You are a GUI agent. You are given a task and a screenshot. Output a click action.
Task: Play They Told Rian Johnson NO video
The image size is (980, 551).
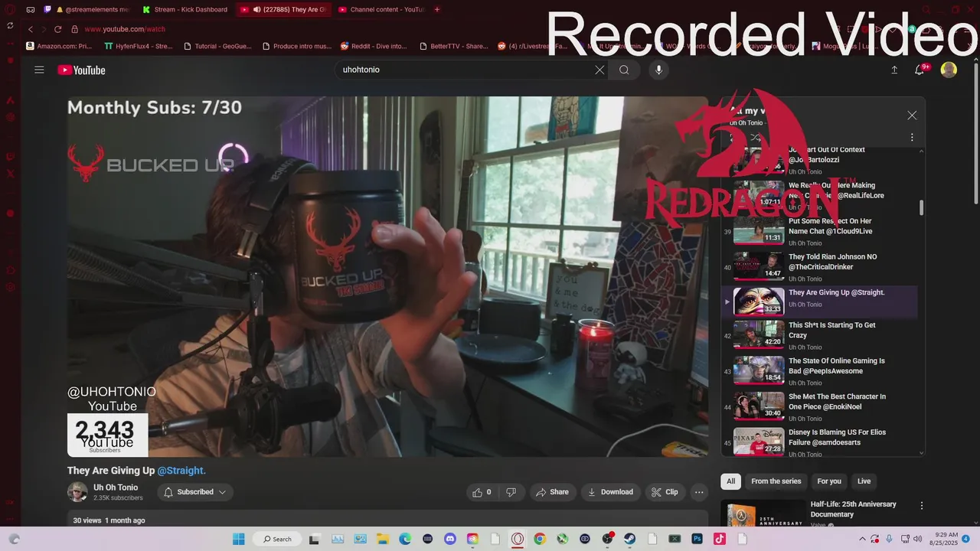coord(819,267)
